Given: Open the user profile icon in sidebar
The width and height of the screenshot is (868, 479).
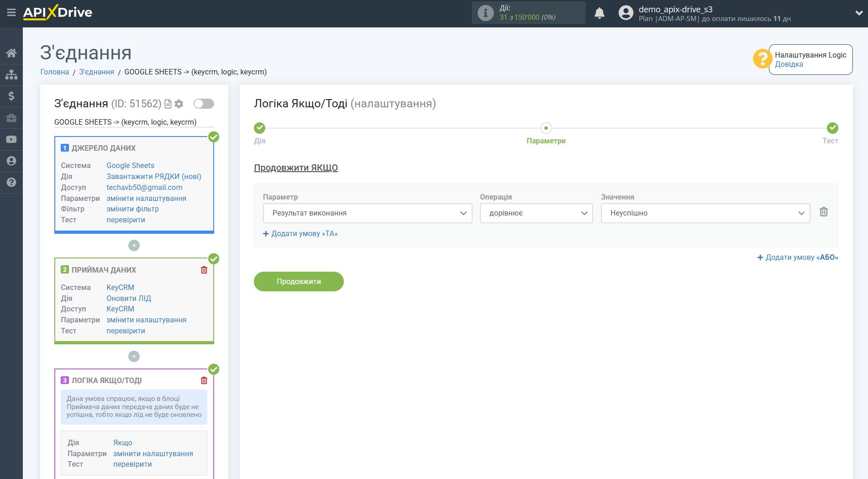Looking at the screenshot, I should [11, 161].
